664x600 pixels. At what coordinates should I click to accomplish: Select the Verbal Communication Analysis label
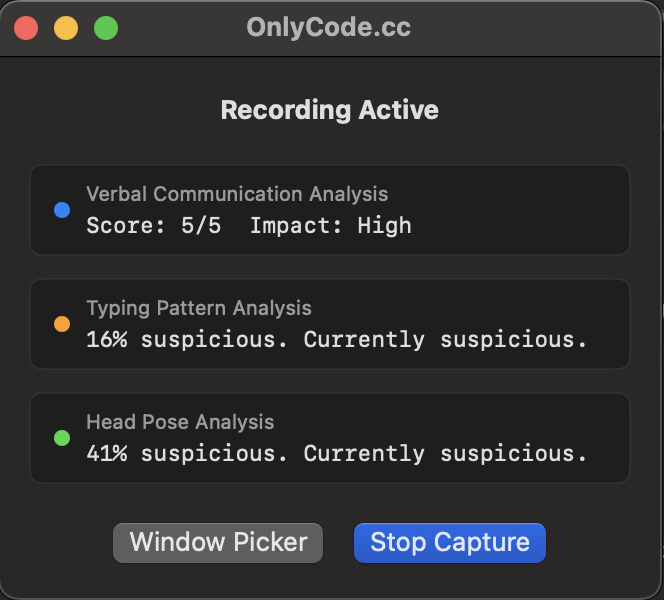[237, 194]
